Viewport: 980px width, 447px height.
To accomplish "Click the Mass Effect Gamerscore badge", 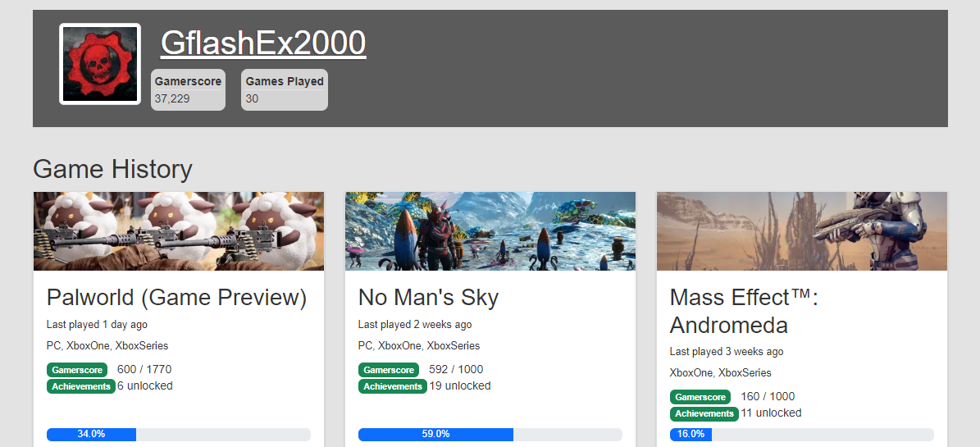I will coord(700,397).
